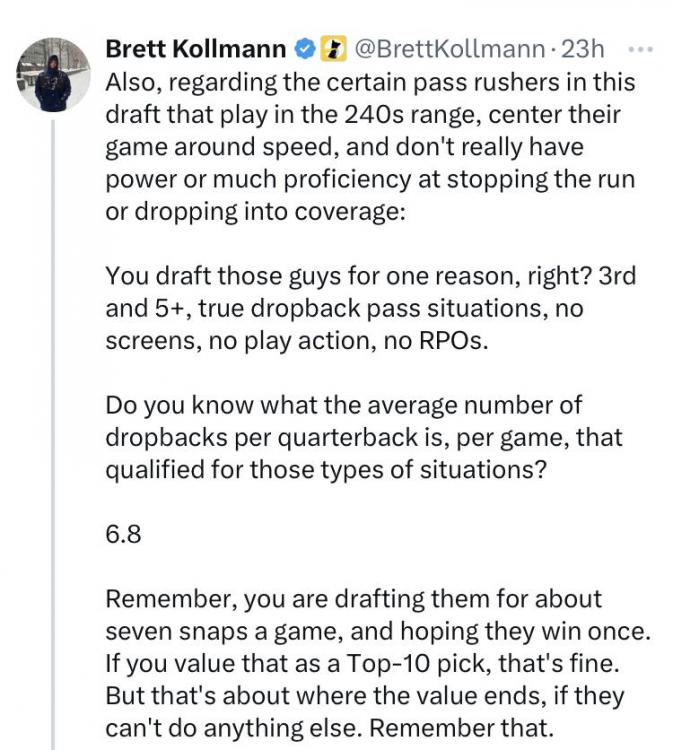Click the blue verified checkmark badge
Screen dimensions: 673x750
point(304,48)
